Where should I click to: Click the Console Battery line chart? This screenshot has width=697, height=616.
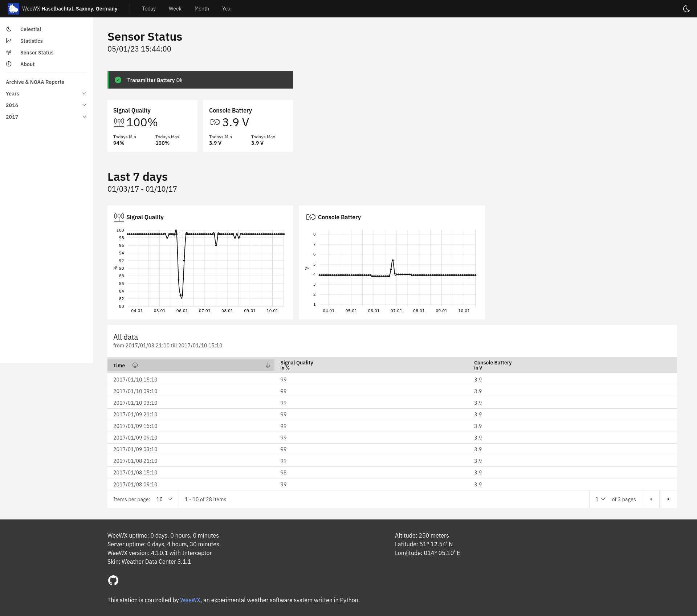pos(392,270)
